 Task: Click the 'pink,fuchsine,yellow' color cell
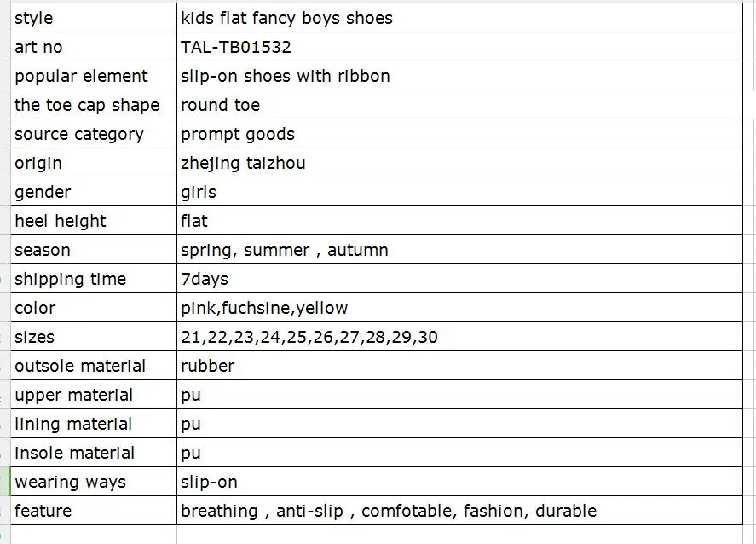click(264, 308)
